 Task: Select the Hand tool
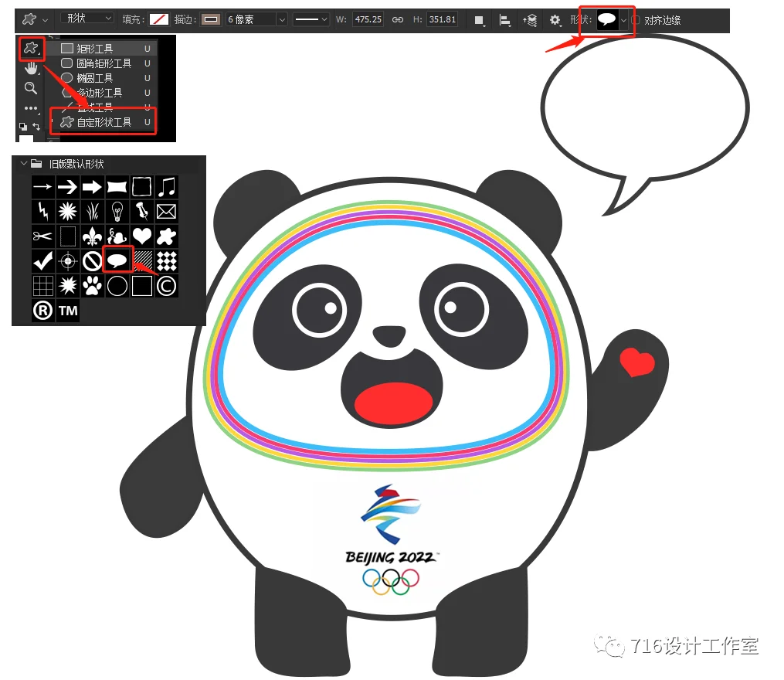(32, 68)
